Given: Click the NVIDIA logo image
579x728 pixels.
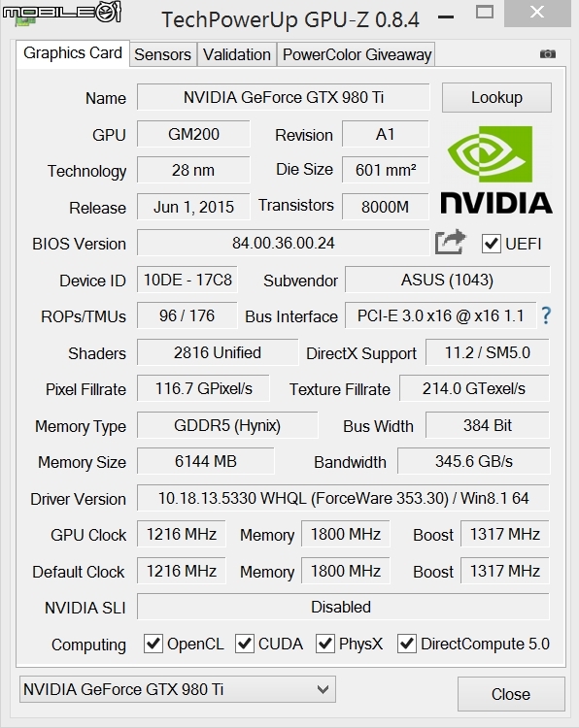Looking at the screenshot, I should tap(496, 170).
